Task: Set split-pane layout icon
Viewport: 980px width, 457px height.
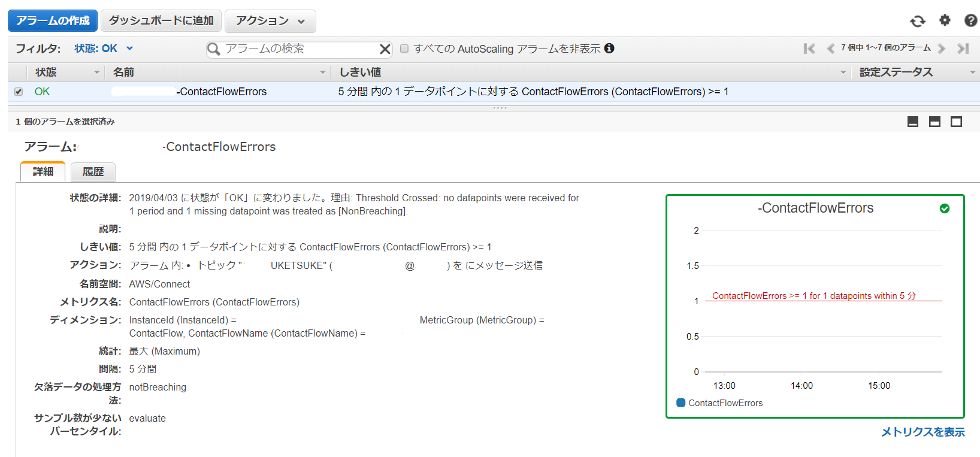Action: click(x=934, y=122)
